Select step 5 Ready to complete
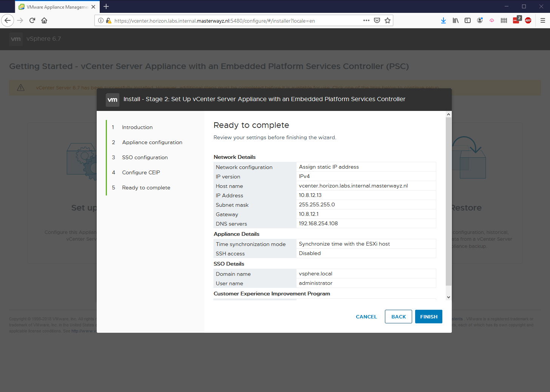550x392 pixels. pyautogui.click(x=146, y=188)
